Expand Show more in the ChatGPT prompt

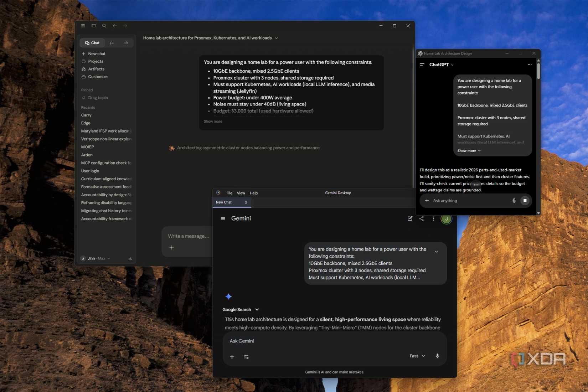click(469, 151)
